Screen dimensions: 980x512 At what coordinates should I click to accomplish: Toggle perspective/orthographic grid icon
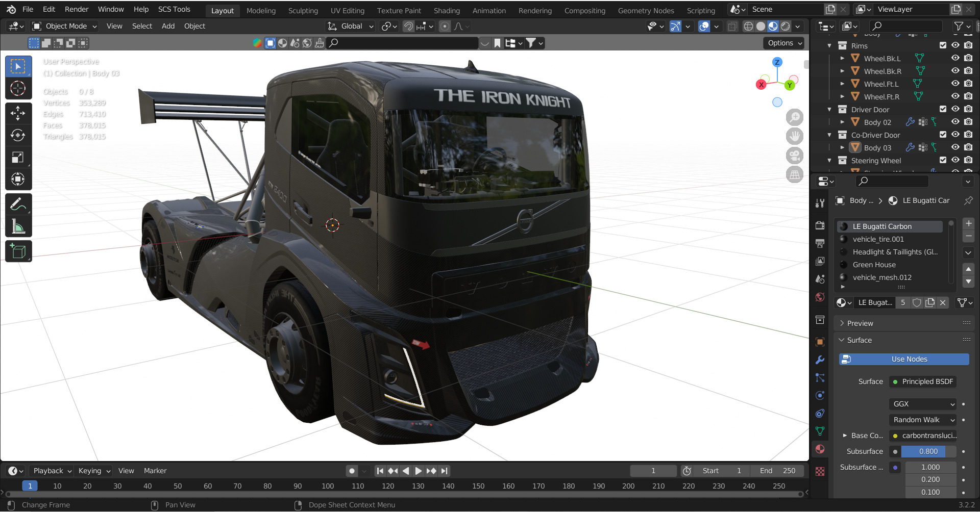tap(795, 174)
